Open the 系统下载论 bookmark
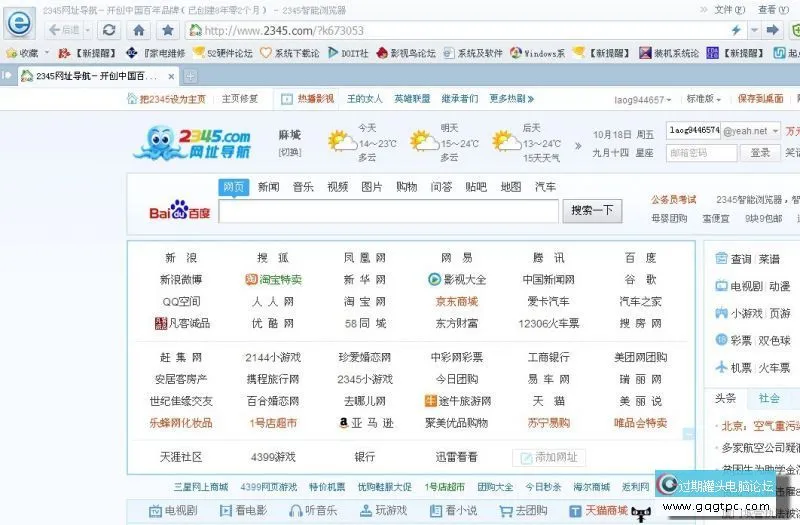800x525 pixels. click(x=290, y=53)
